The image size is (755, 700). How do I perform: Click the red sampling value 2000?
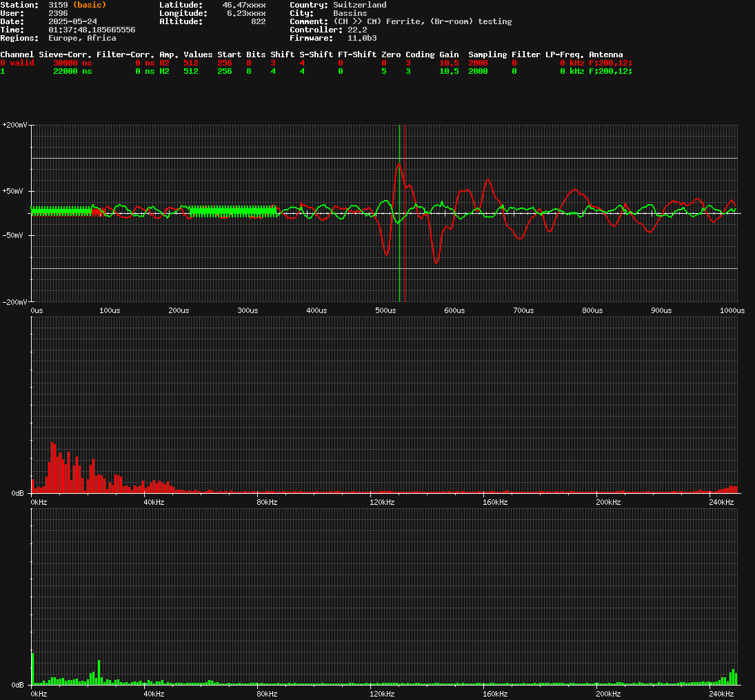pyautogui.click(x=478, y=63)
